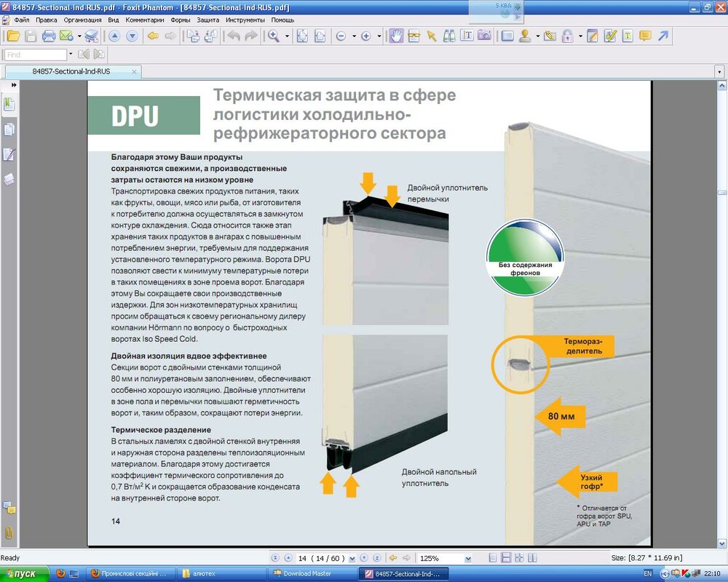Click the padlock security icon
This screenshot has width=728, height=582.
tap(567, 36)
